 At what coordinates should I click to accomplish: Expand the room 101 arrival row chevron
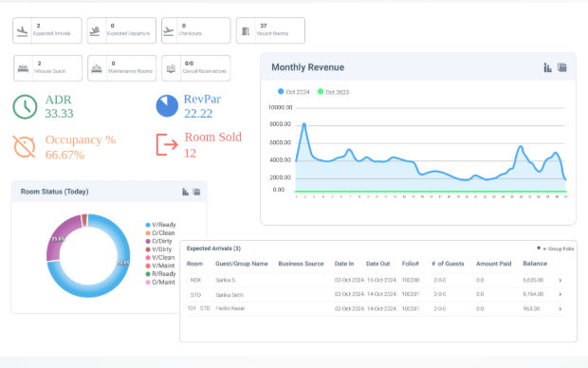tap(560, 309)
